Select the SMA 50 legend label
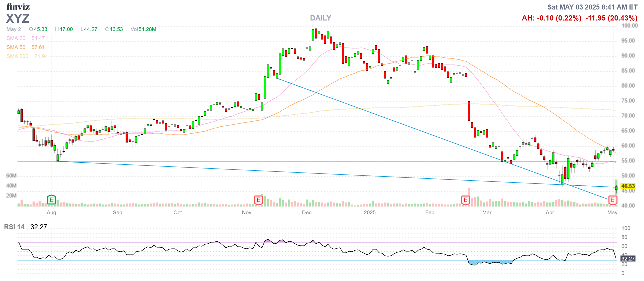644x281 pixels. [16, 47]
